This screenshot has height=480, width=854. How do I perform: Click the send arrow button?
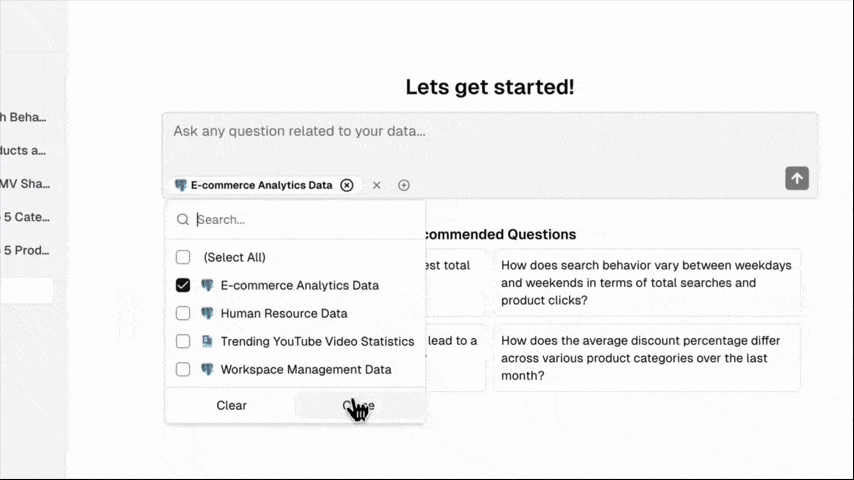tap(796, 178)
